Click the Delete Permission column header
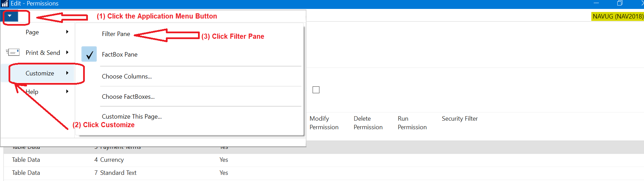 click(368, 123)
